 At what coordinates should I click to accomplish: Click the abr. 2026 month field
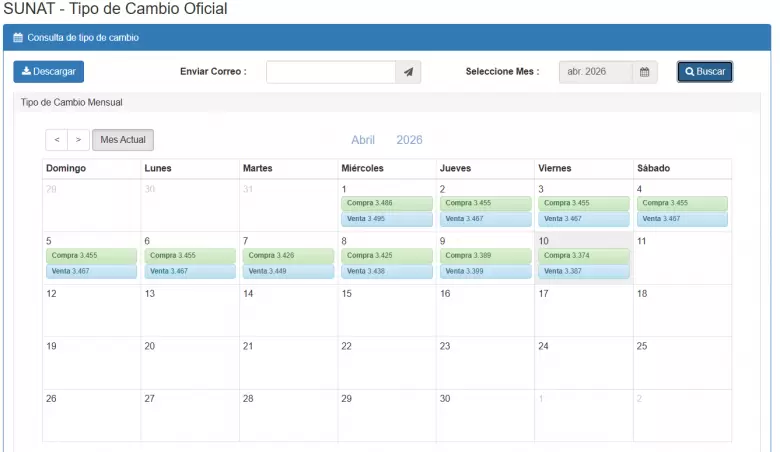[595, 72]
